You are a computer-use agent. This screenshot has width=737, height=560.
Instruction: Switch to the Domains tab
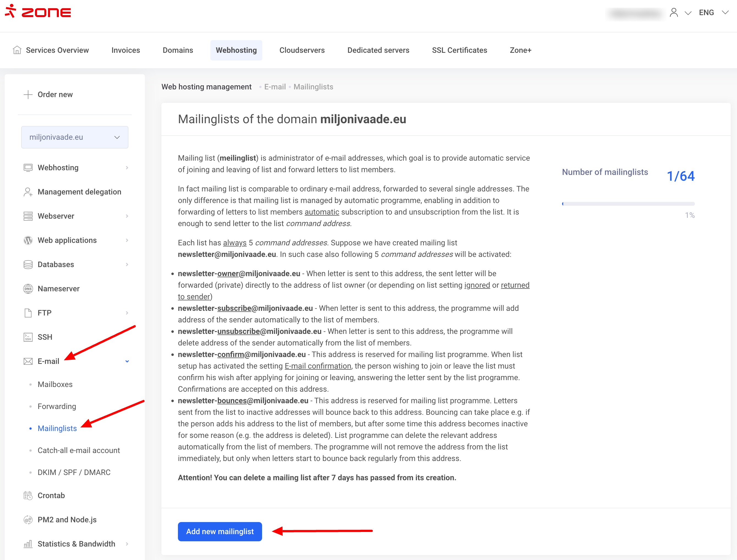tap(178, 50)
